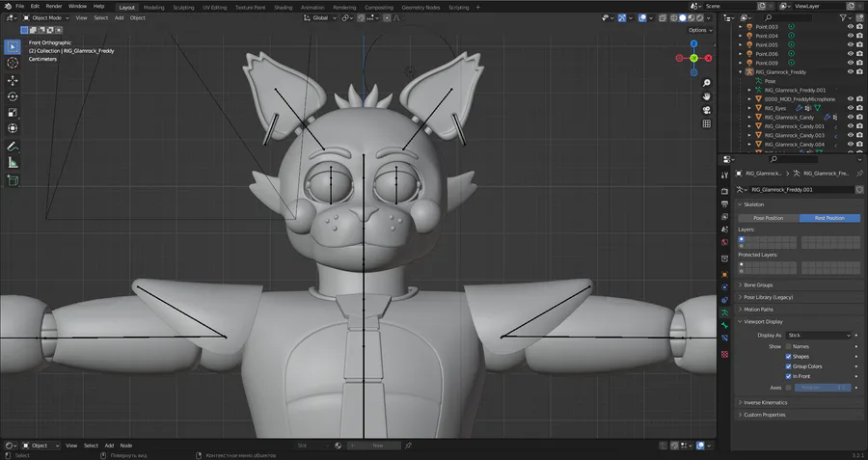
Task: Hide Point.003 in viewport via eye icon
Action: point(851,27)
